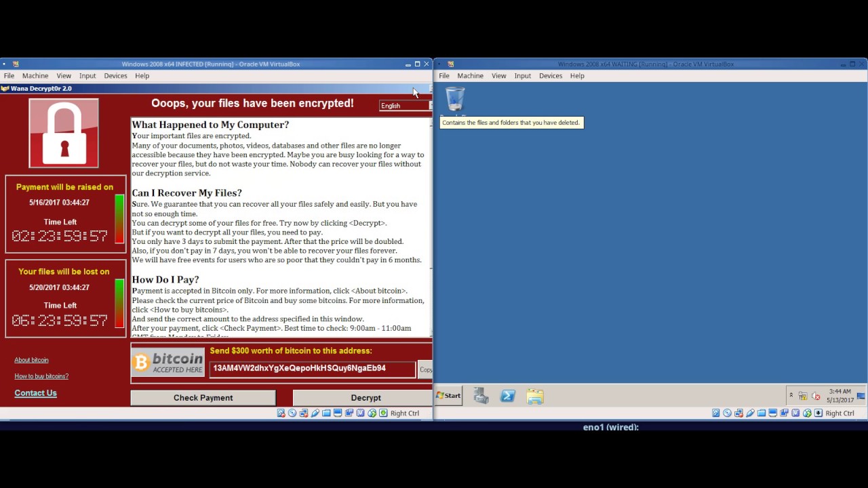The image size is (868, 488).
Task: Open Machine menu of INFECTED VM window
Action: (35, 76)
